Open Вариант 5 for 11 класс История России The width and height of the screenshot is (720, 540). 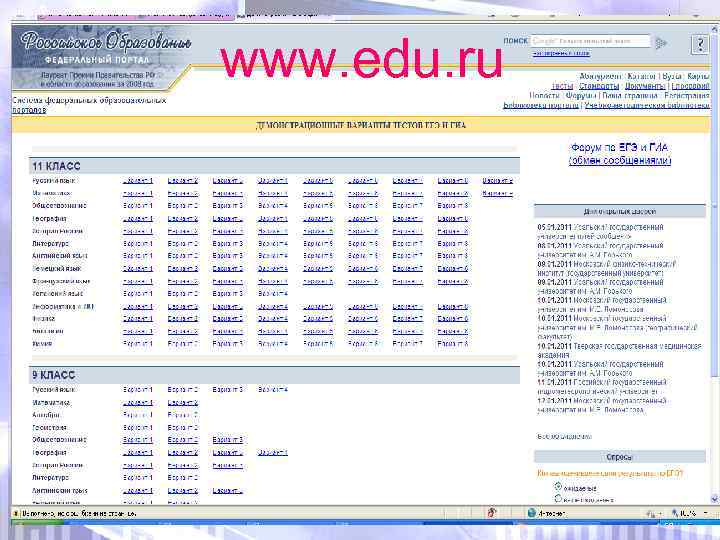pyautogui.click(x=318, y=231)
